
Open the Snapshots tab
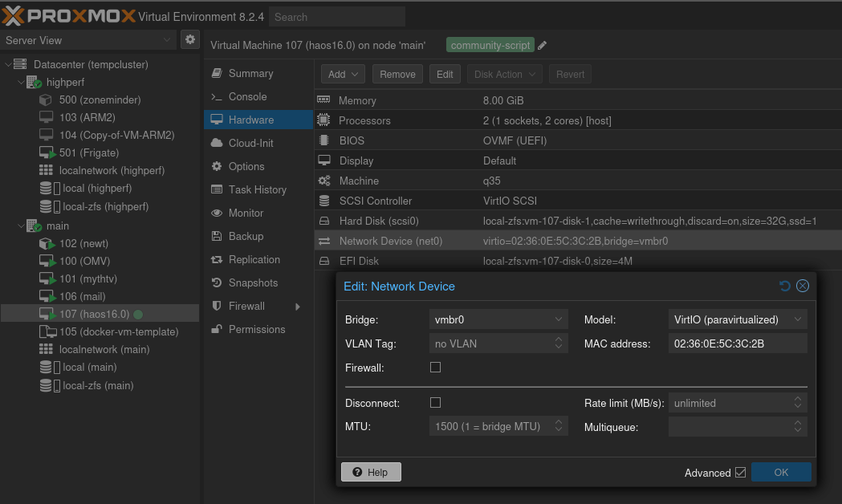click(258, 282)
